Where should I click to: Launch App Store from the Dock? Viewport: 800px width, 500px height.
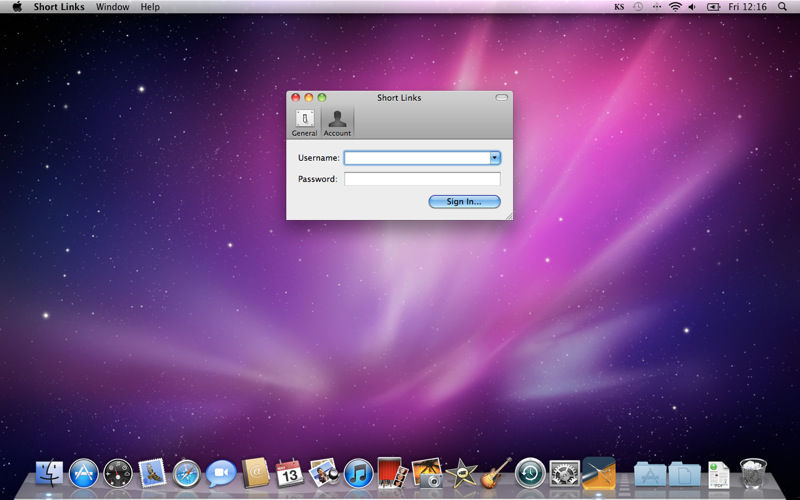[83, 473]
